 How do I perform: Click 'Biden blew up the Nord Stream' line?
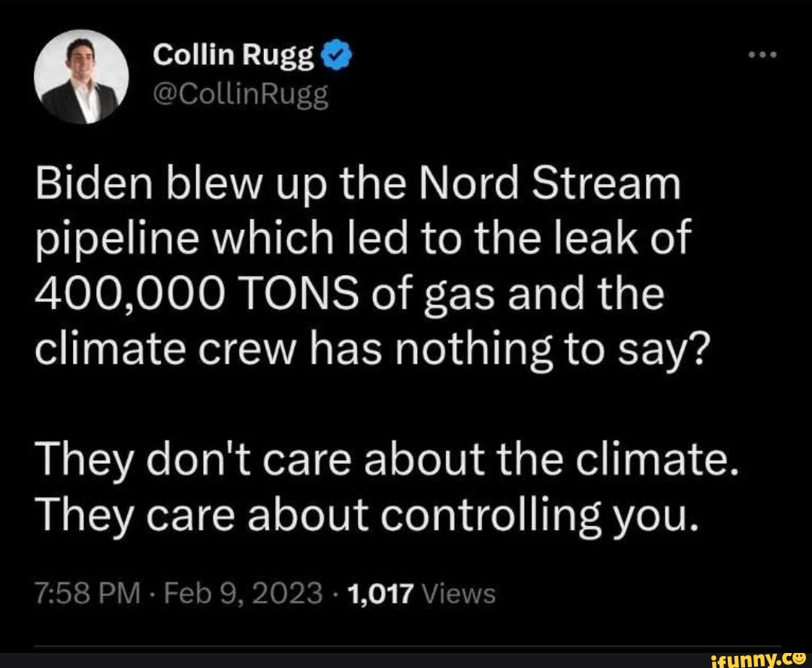click(x=358, y=184)
